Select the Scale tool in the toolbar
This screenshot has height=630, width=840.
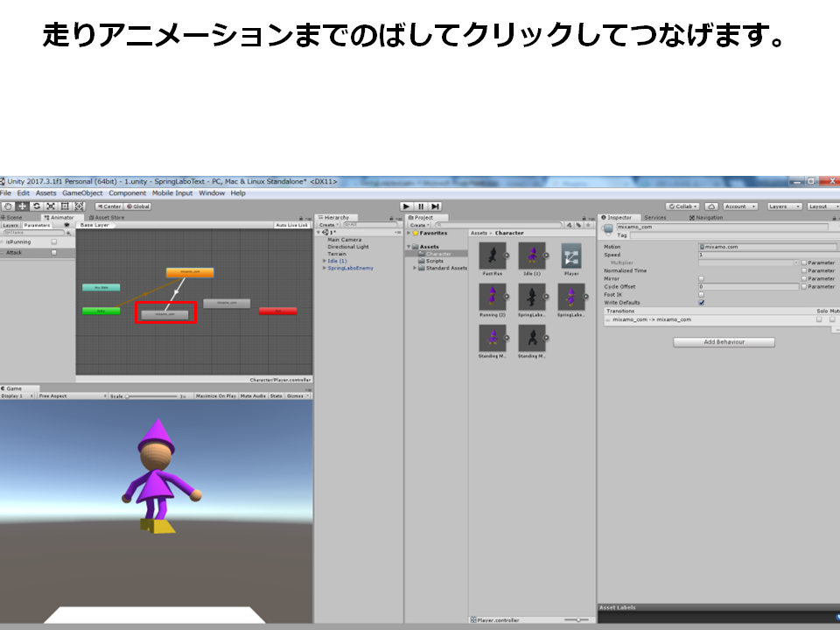pyautogui.click(x=51, y=206)
